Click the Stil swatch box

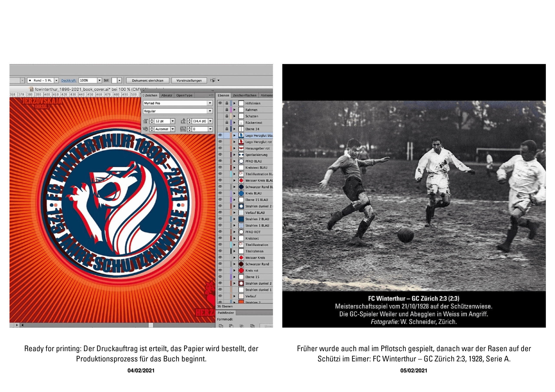point(114,80)
